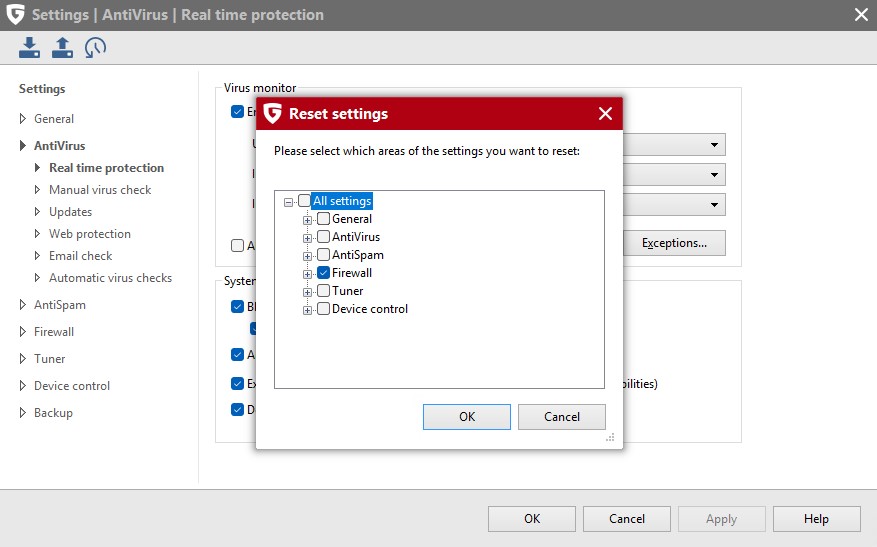
Task: Cancel the Reset settings dialog
Action: tap(562, 417)
